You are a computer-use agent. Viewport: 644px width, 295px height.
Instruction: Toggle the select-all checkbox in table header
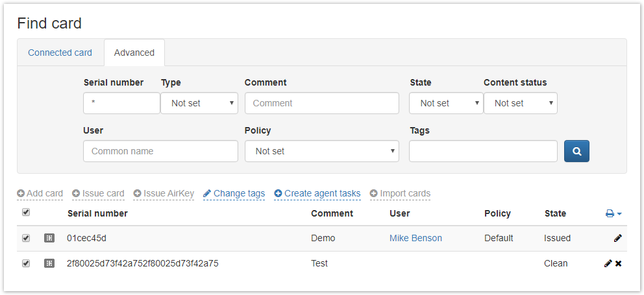click(x=26, y=213)
